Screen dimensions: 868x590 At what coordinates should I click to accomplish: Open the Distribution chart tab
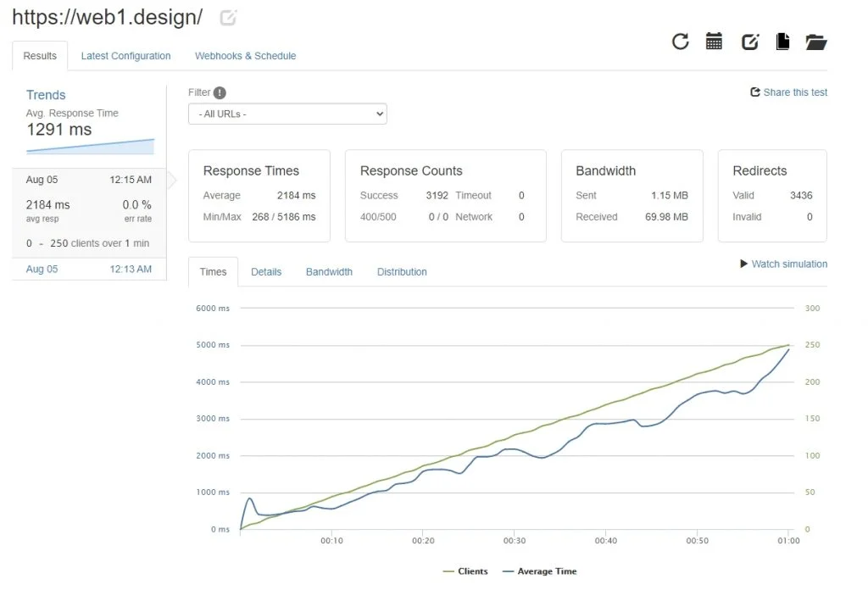pos(402,272)
